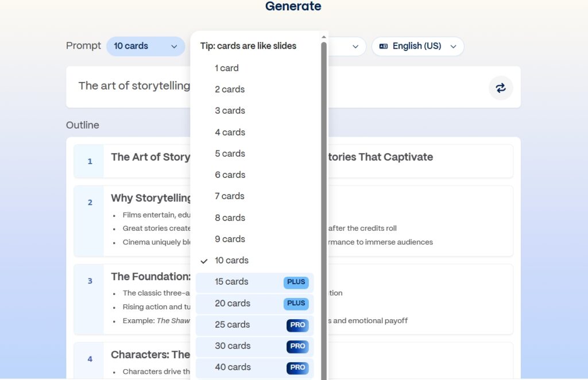588x380 pixels.
Task: Choose the 5 cards option
Action: click(x=230, y=154)
